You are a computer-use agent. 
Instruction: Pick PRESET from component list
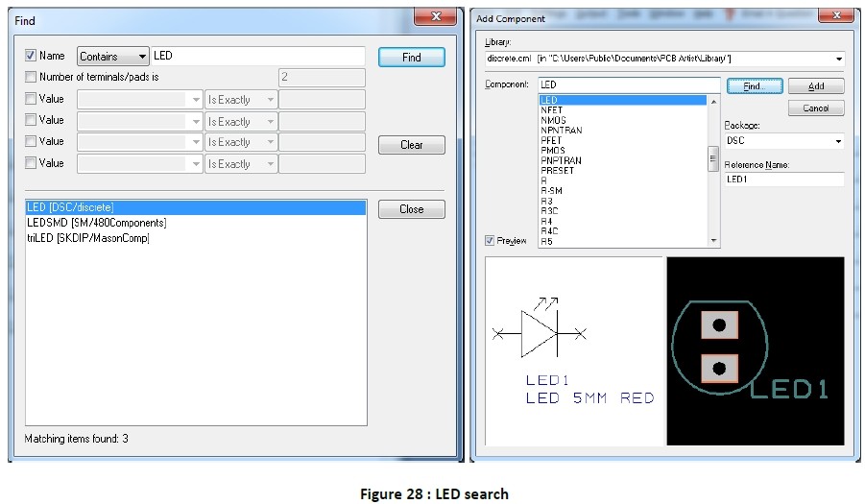coord(557,170)
